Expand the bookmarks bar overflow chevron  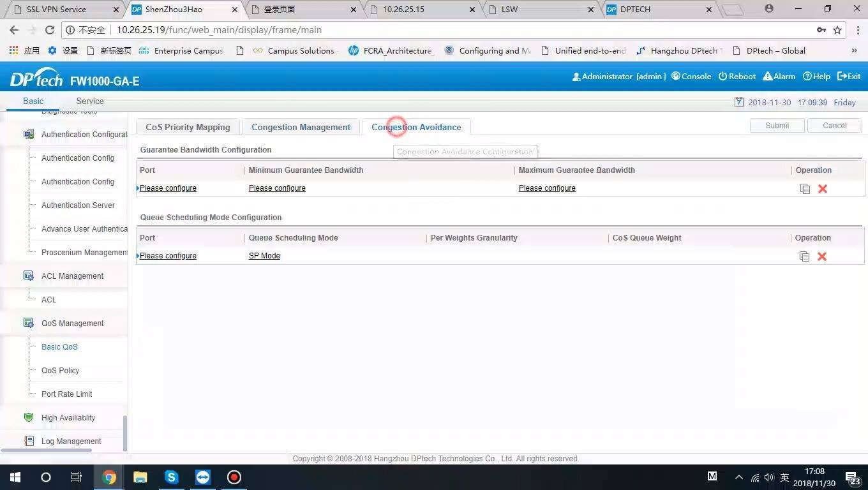click(x=855, y=51)
